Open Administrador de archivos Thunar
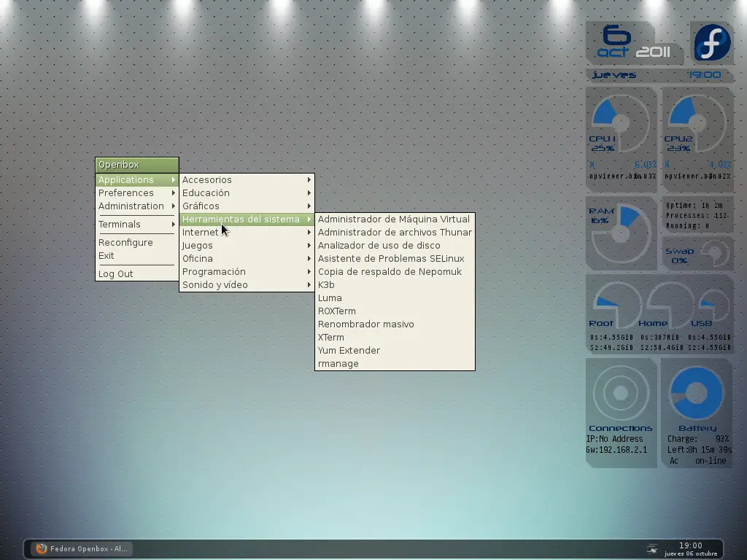Image resolution: width=747 pixels, height=560 pixels. (395, 233)
